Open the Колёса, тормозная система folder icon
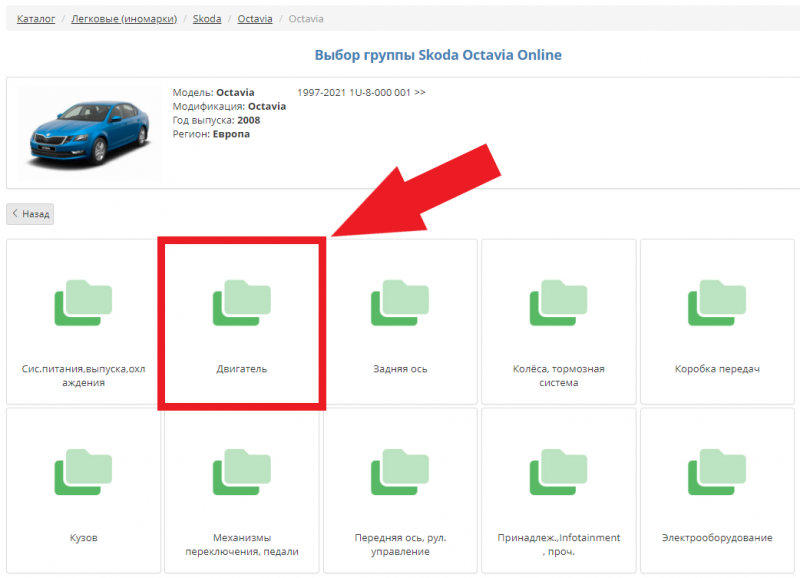 pyautogui.click(x=559, y=303)
